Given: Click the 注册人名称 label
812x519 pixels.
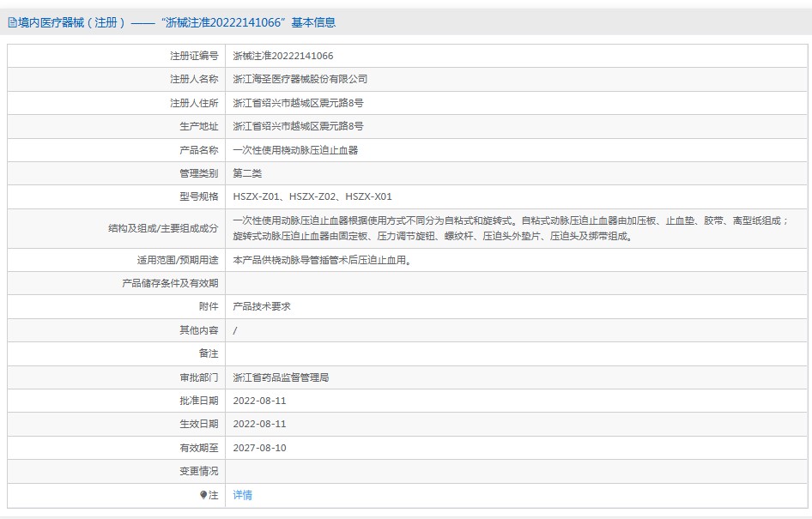Looking at the screenshot, I should point(194,79).
